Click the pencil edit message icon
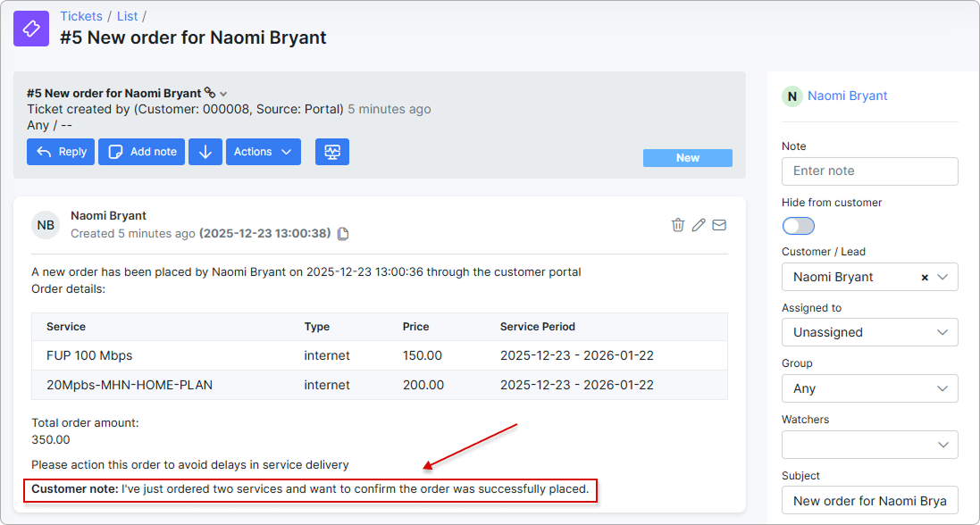This screenshot has height=525, width=980. pos(699,225)
